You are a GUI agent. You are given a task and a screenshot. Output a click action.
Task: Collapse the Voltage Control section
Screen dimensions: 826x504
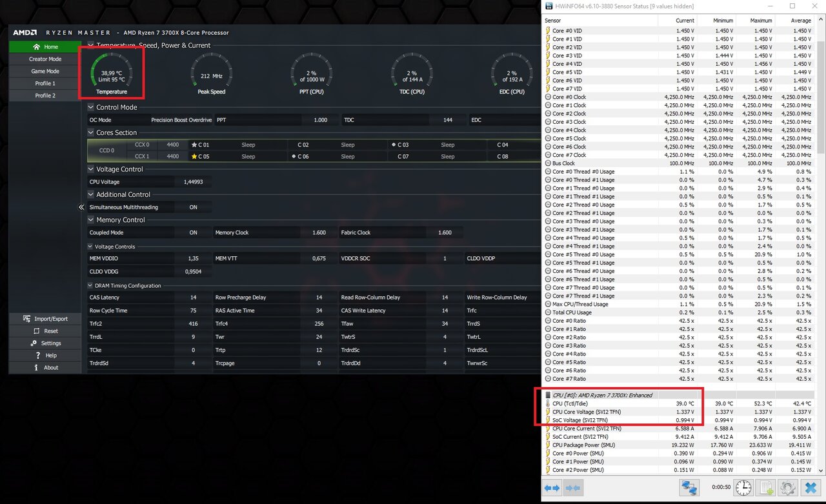[91, 169]
